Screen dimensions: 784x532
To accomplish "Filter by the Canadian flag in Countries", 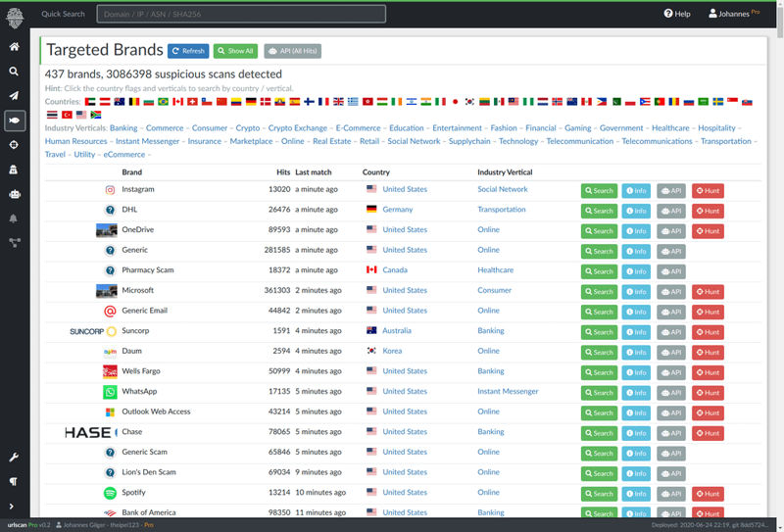I will tap(178, 102).
